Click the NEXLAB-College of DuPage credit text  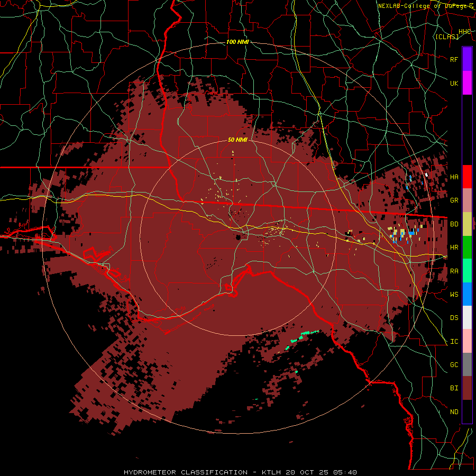tap(425, 6)
